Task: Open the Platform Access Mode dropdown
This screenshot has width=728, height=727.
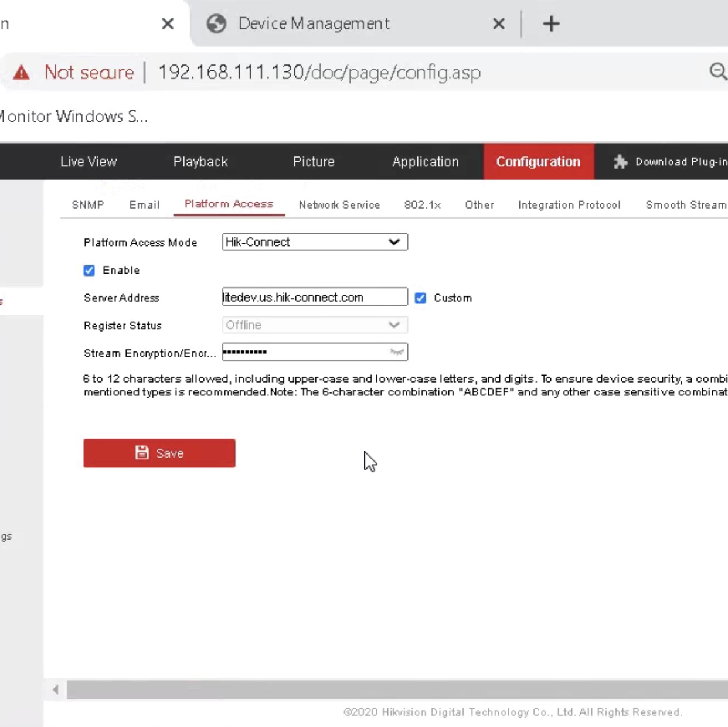Action: coord(314,242)
